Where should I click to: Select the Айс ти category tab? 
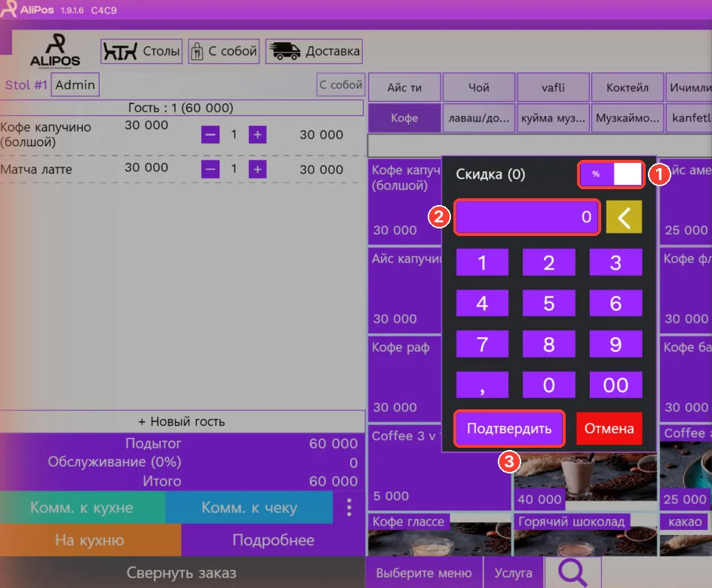404,87
